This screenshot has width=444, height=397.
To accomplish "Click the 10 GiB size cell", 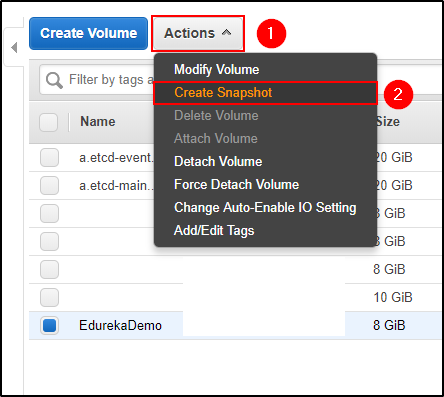I will tap(393, 297).
